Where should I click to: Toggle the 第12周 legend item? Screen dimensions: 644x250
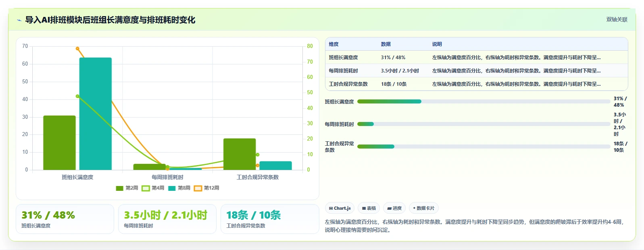[206, 188]
